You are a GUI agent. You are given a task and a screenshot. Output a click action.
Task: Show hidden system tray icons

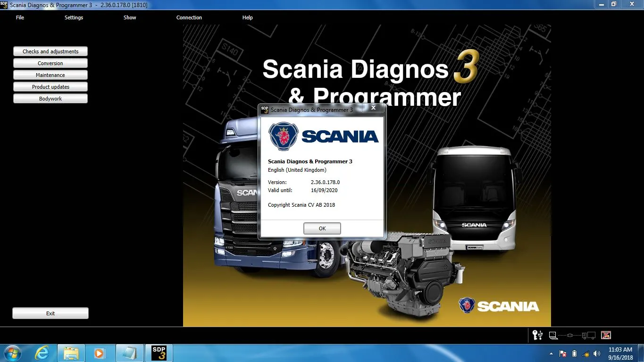551,354
